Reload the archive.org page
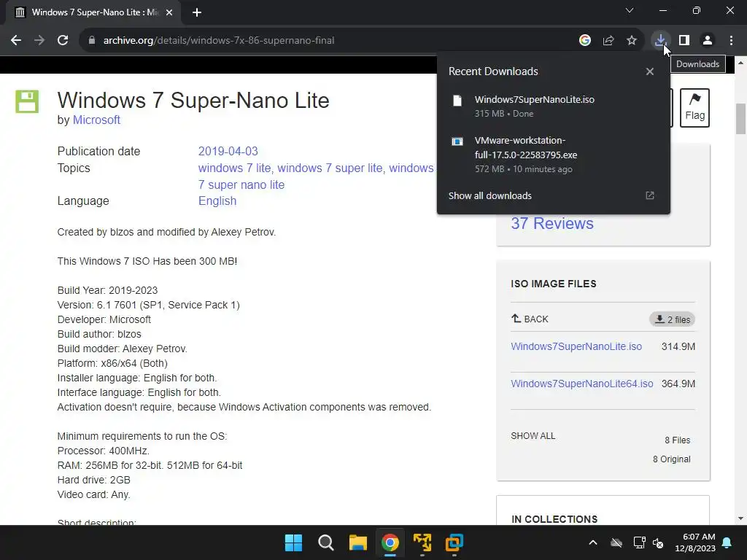The height and width of the screenshot is (560, 747). tap(63, 41)
